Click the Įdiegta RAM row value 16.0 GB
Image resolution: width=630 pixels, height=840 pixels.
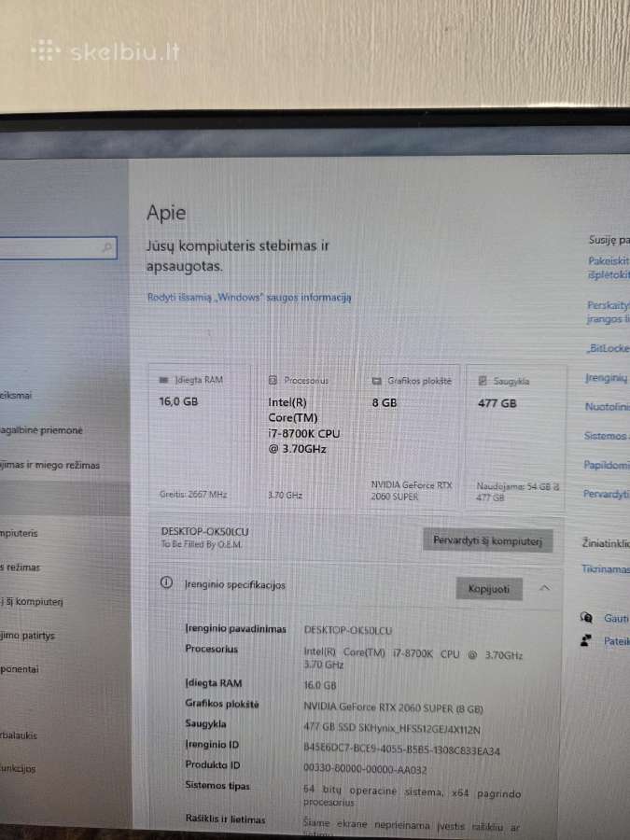(320, 685)
